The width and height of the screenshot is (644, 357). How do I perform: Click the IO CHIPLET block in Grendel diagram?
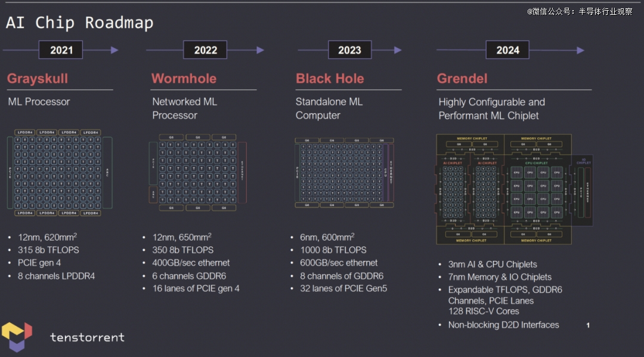[x=583, y=190]
